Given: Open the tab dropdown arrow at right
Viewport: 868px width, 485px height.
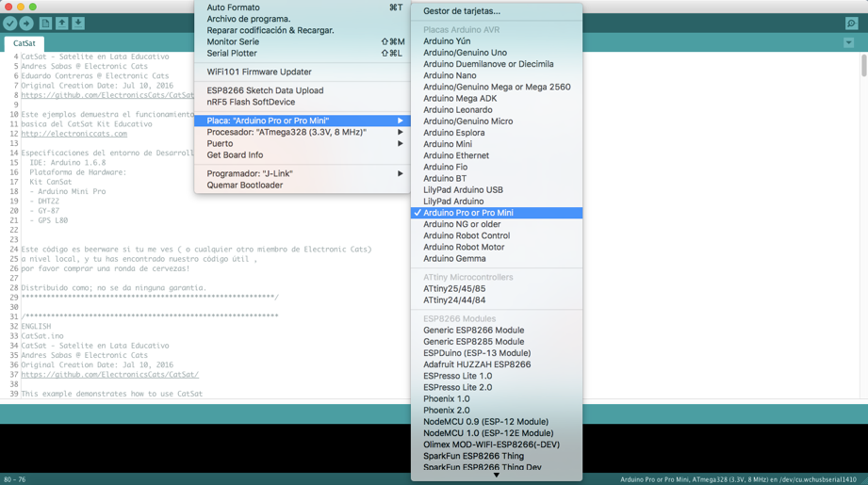Looking at the screenshot, I should click(848, 42).
